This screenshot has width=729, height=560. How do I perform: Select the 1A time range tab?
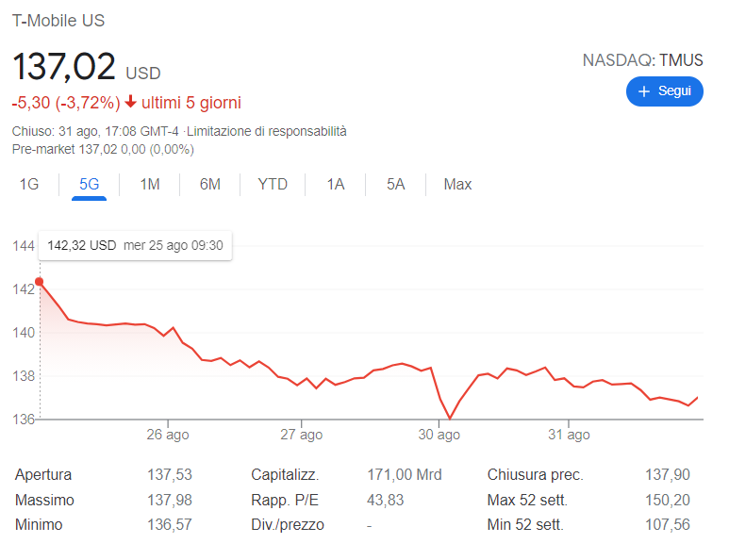(x=336, y=185)
